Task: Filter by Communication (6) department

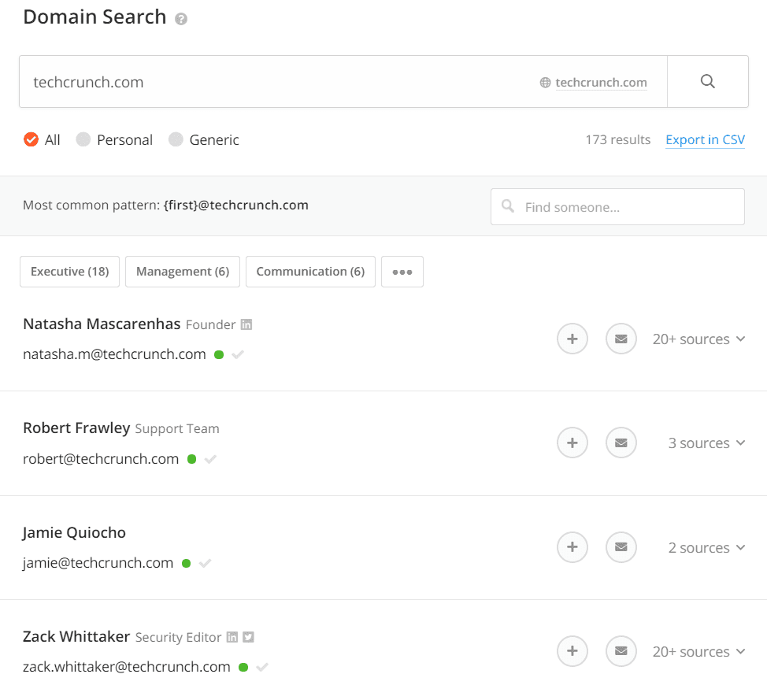Action: pyautogui.click(x=310, y=272)
